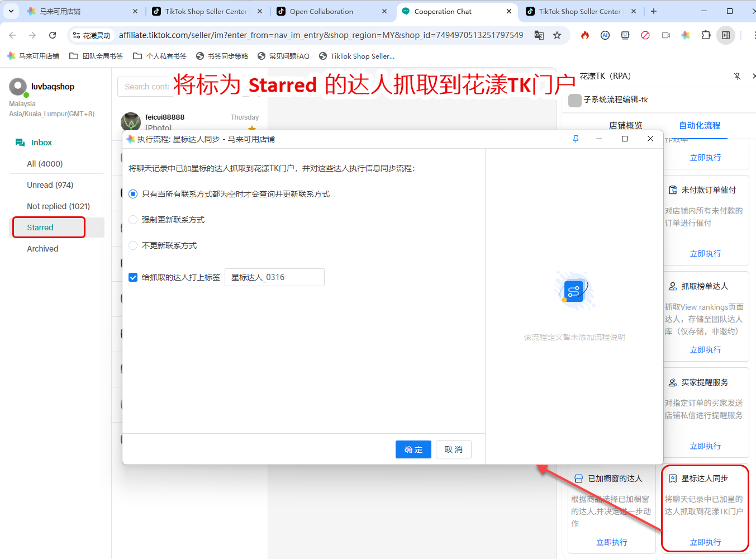This screenshot has height=559, width=756.
Task: Select 强制更新联系方式 radio option
Action: point(133,220)
